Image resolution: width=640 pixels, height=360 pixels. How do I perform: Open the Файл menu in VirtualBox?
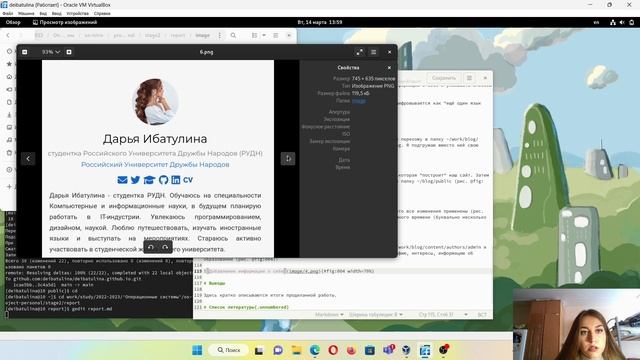click(7, 13)
